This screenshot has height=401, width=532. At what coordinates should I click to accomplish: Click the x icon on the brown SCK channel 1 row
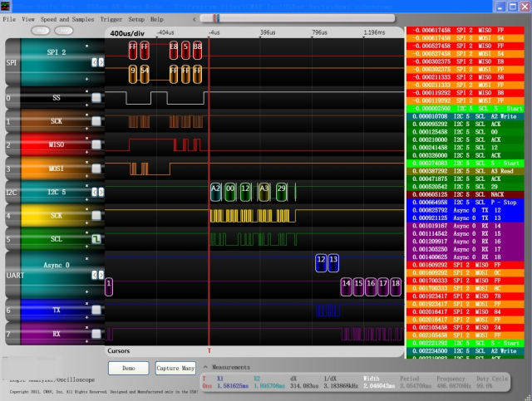[x=86, y=115]
